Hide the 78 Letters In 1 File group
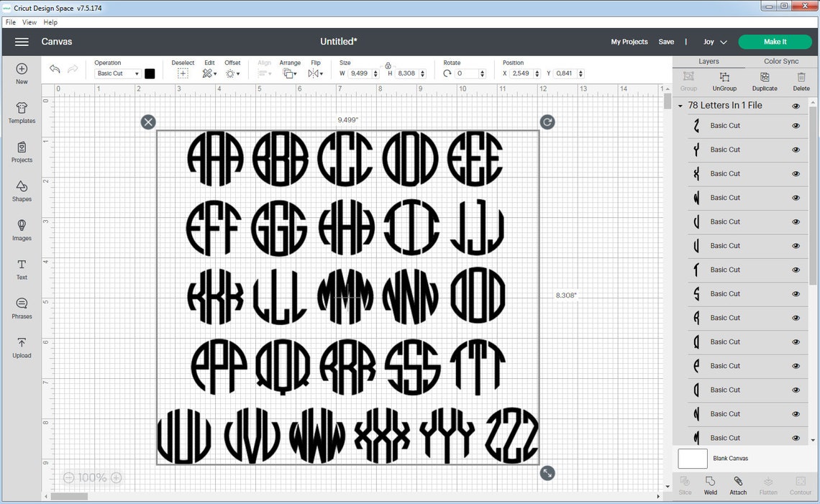The height and width of the screenshot is (504, 820). coord(796,105)
